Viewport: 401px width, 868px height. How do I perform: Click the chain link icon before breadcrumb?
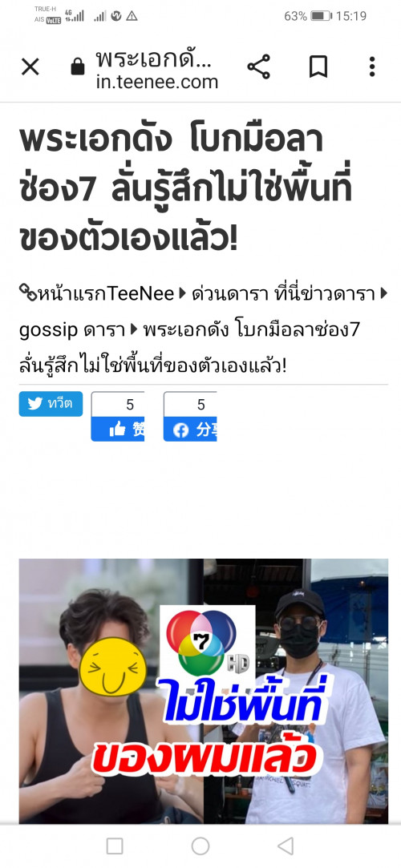[28, 293]
